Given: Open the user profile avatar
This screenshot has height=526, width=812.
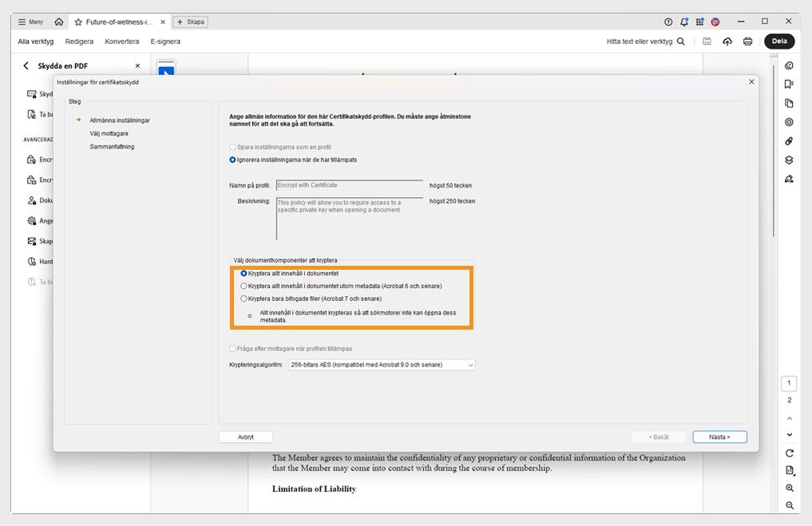Looking at the screenshot, I should [x=715, y=22].
